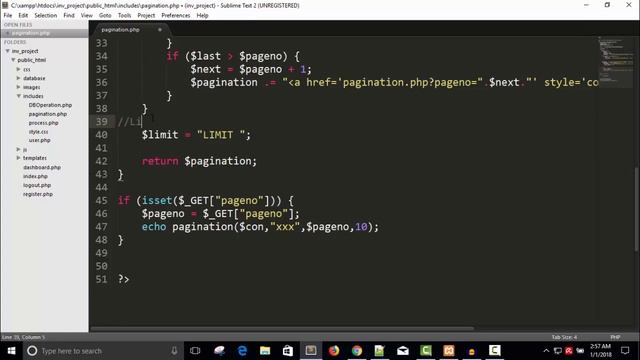This screenshot has height=360, width=640.
Task: Open the Help menu
Action: (202, 16)
